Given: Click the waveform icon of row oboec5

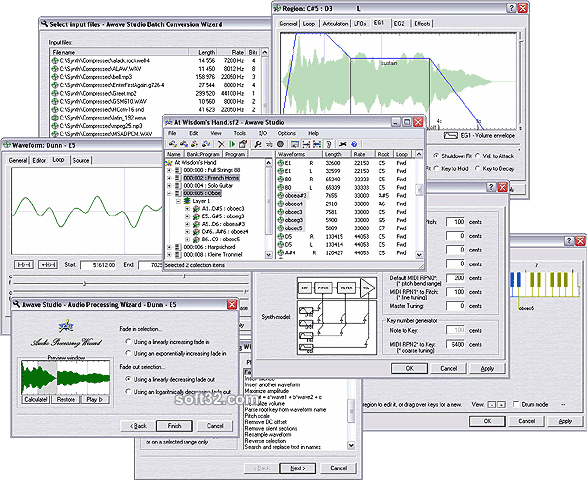Looking at the screenshot, I should (280, 228).
